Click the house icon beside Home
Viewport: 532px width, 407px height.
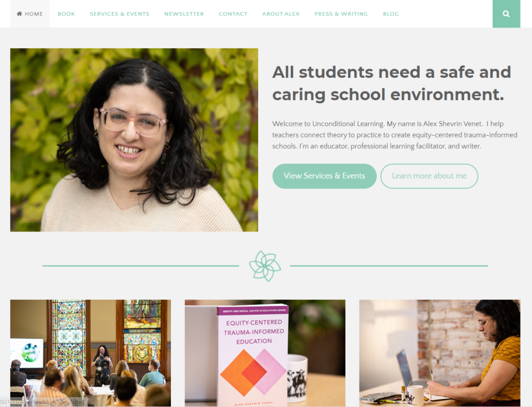(19, 13)
